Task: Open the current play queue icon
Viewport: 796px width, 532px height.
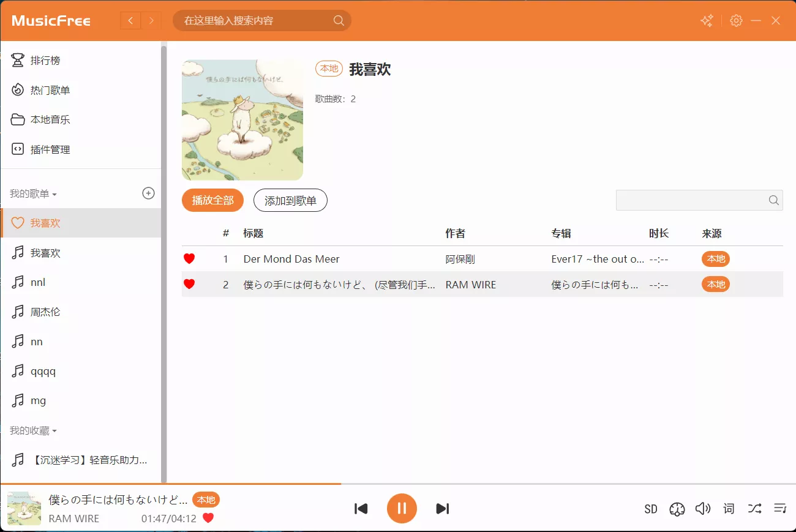Action: [780, 509]
